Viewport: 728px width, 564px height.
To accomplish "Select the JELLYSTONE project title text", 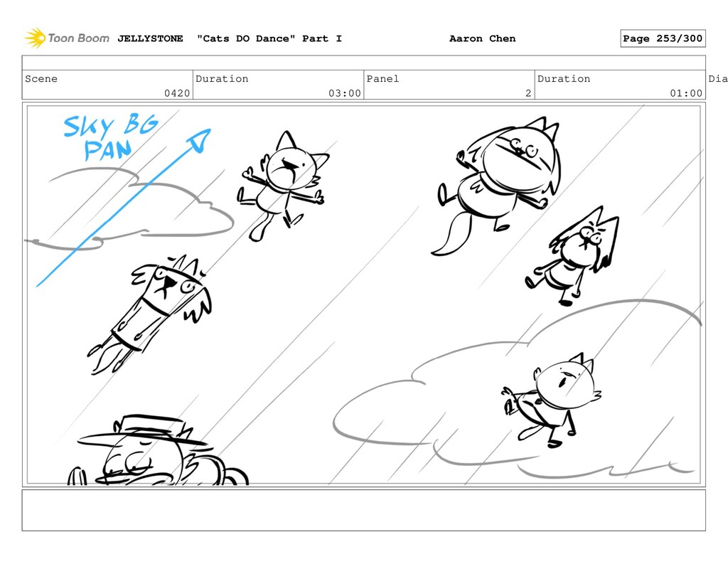I will pyautogui.click(x=150, y=38).
